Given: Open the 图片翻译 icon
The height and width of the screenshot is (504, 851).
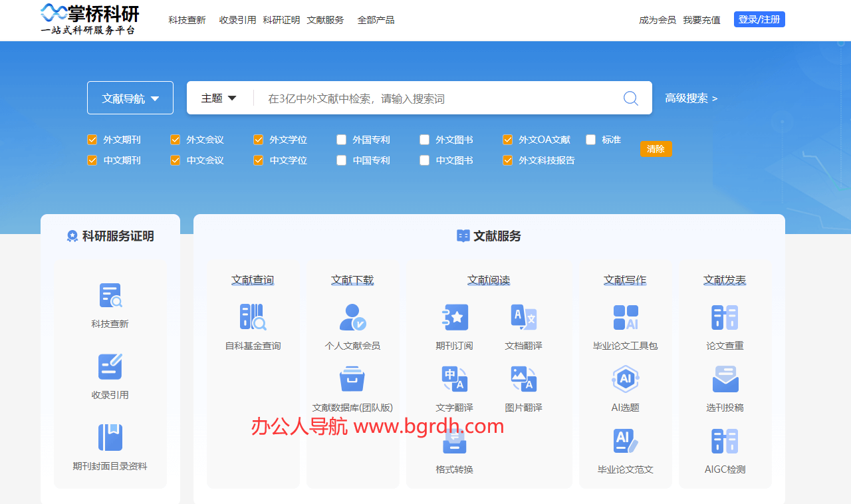Looking at the screenshot, I should pos(523,379).
